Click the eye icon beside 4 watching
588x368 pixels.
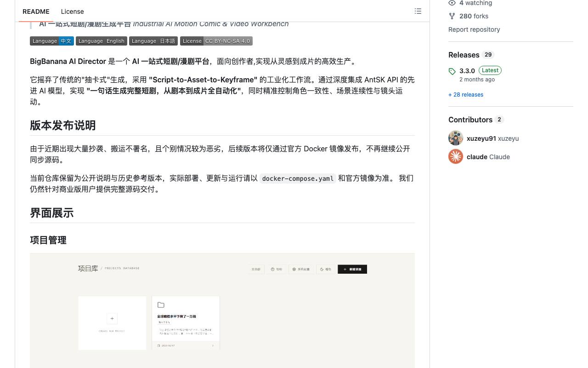pos(452,3)
